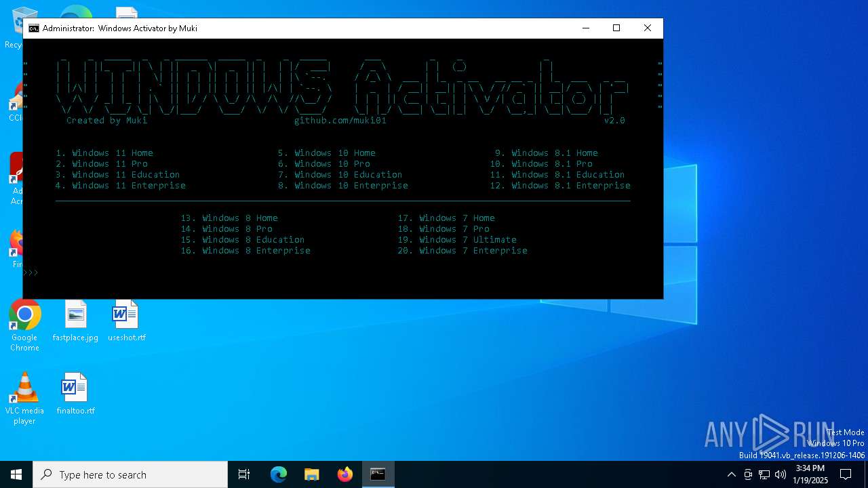Viewport: 868px width, 488px height.
Task: Click the '17. Windows 7 Home' line
Action: [446, 218]
